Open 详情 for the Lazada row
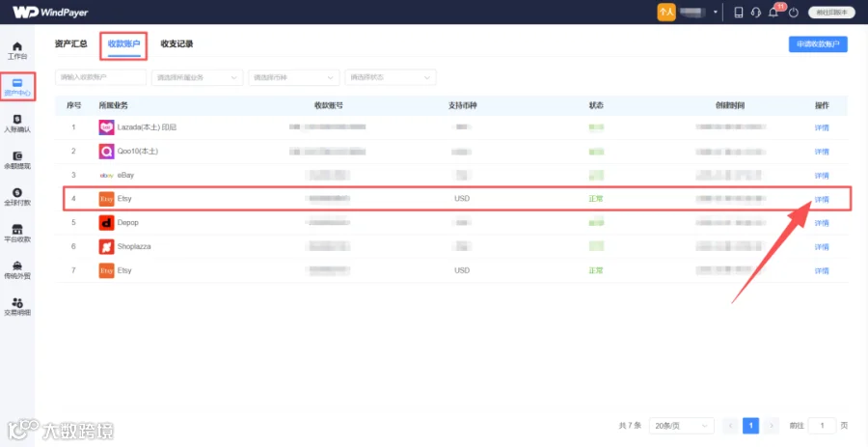Screen dimensions: 868x447 822,128
